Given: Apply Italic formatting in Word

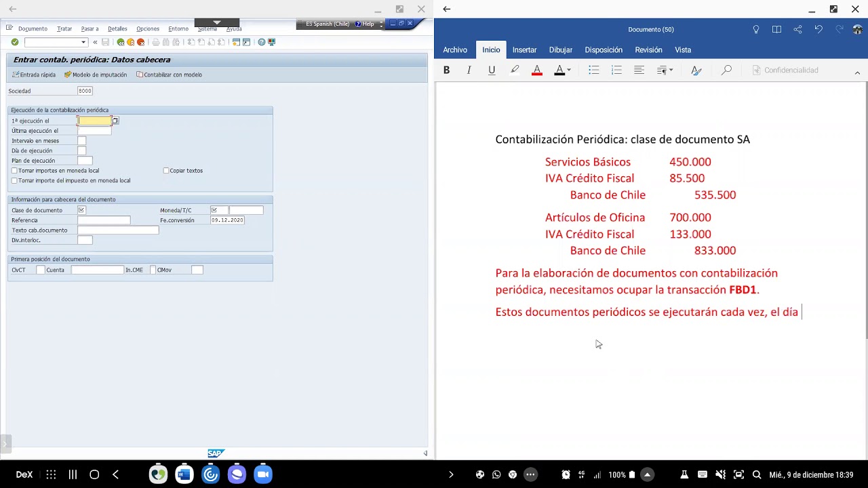Looking at the screenshot, I should [x=469, y=70].
